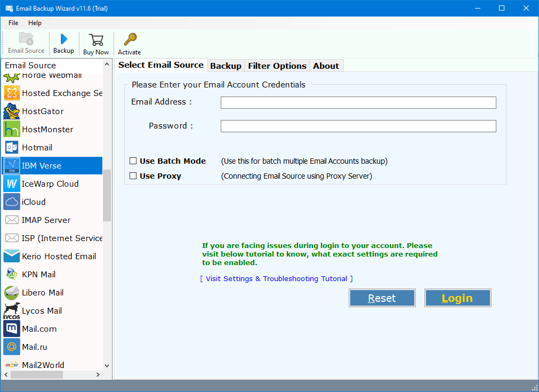This screenshot has height=392, width=539.
Task: Select the "KPN Mail" list entry text
Action: tap(39, 274)
